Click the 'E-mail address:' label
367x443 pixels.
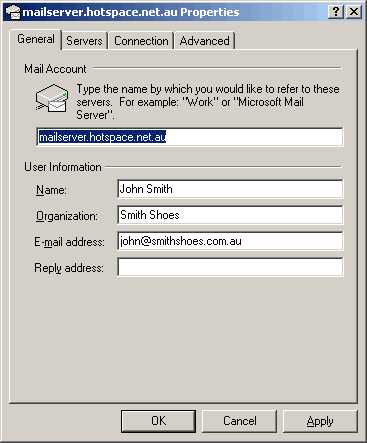pos(69,242)
